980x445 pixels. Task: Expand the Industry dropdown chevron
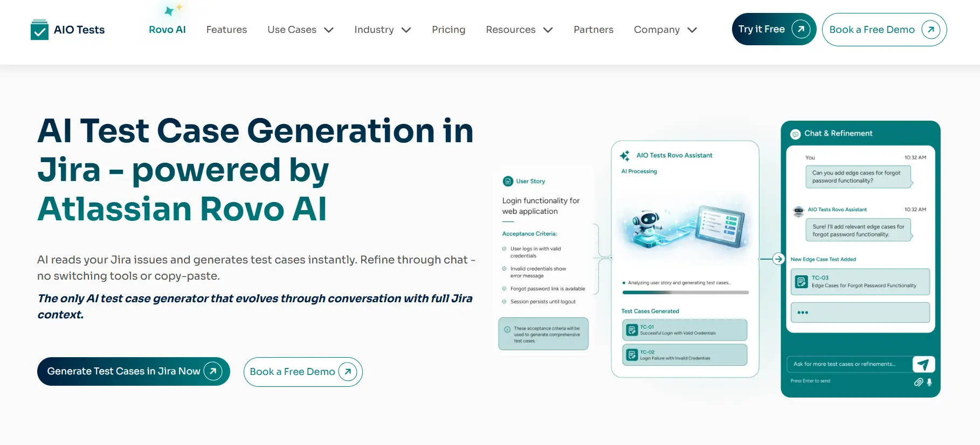coord(406,30)
